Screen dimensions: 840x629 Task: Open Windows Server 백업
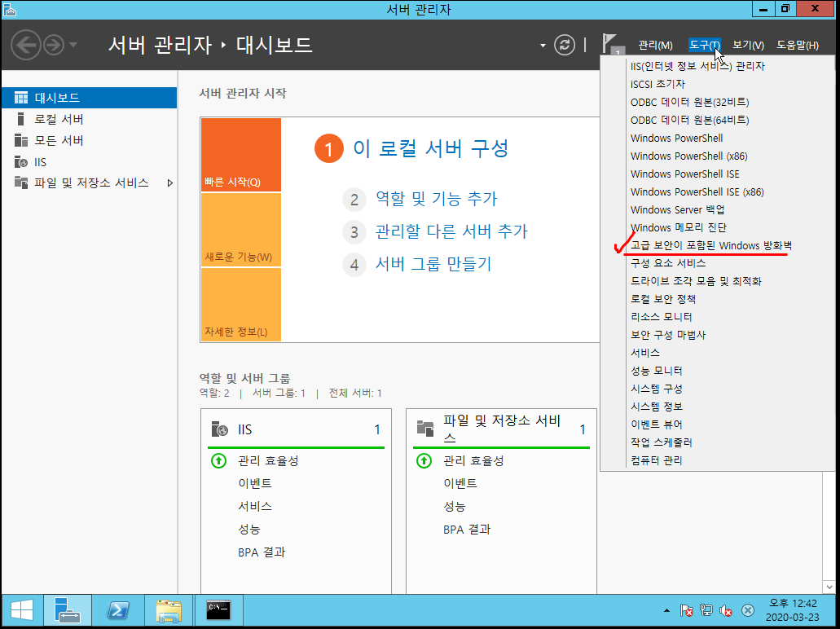click(677, 209)
